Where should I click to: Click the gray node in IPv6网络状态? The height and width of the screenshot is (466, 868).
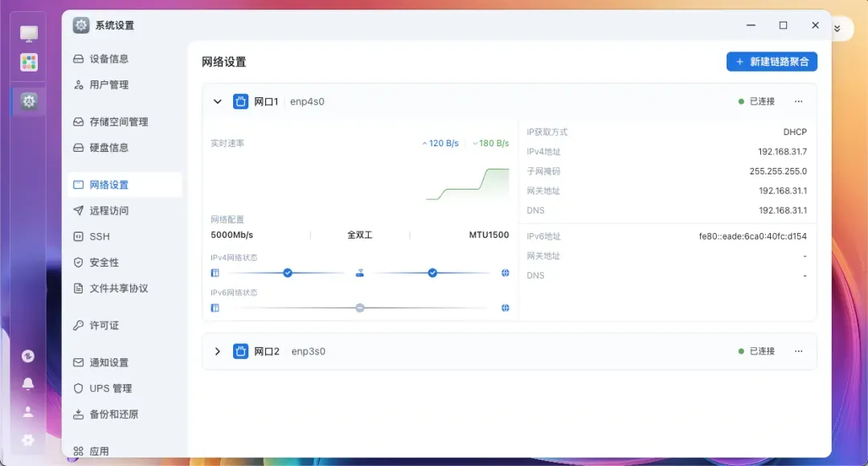[360, 308]
